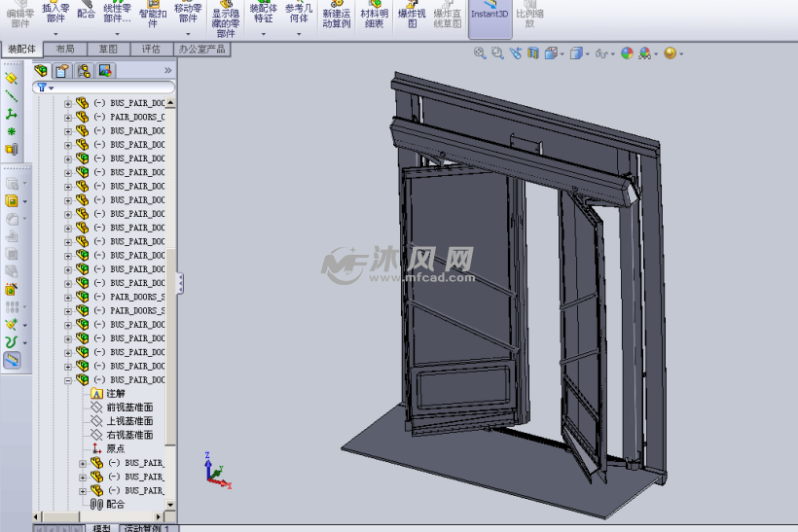Click the tree scrollbar down arrow
The image size is (798, 532).
click(x=170, y=505)
